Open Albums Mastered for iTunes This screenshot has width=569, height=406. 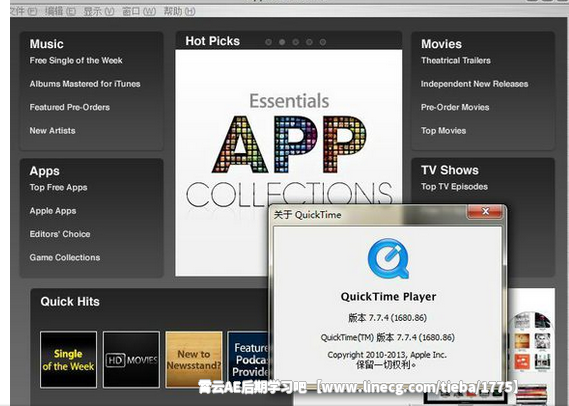pos(85,84)
